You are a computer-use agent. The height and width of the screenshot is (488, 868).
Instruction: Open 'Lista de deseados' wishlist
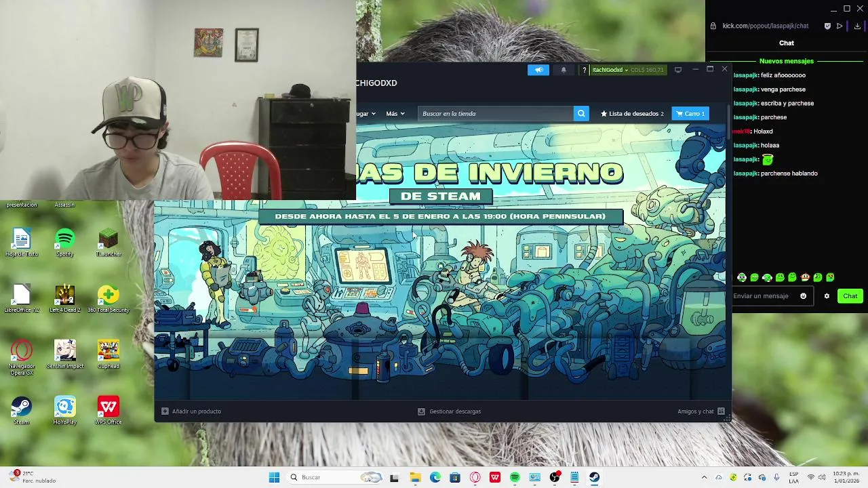tap(632, 114)
